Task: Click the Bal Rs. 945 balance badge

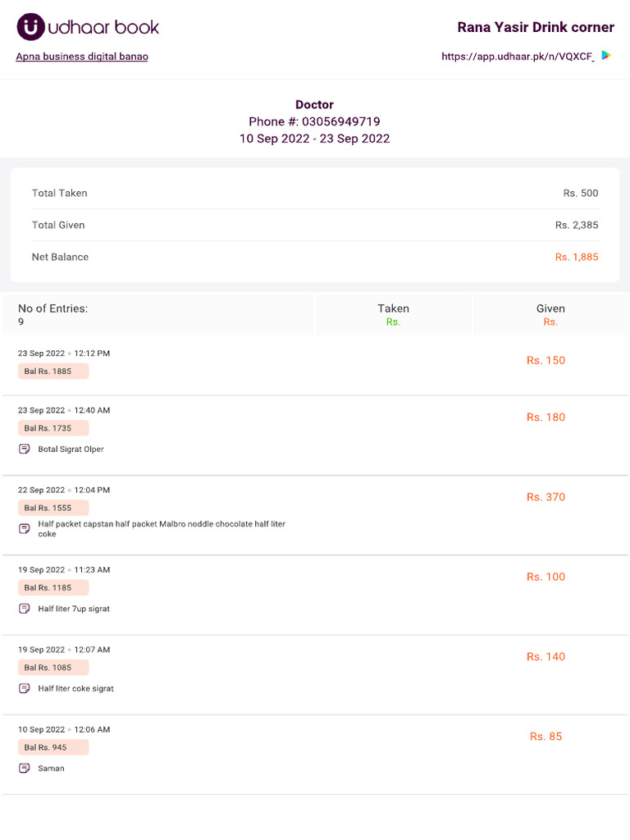Action: pos(52,747)
